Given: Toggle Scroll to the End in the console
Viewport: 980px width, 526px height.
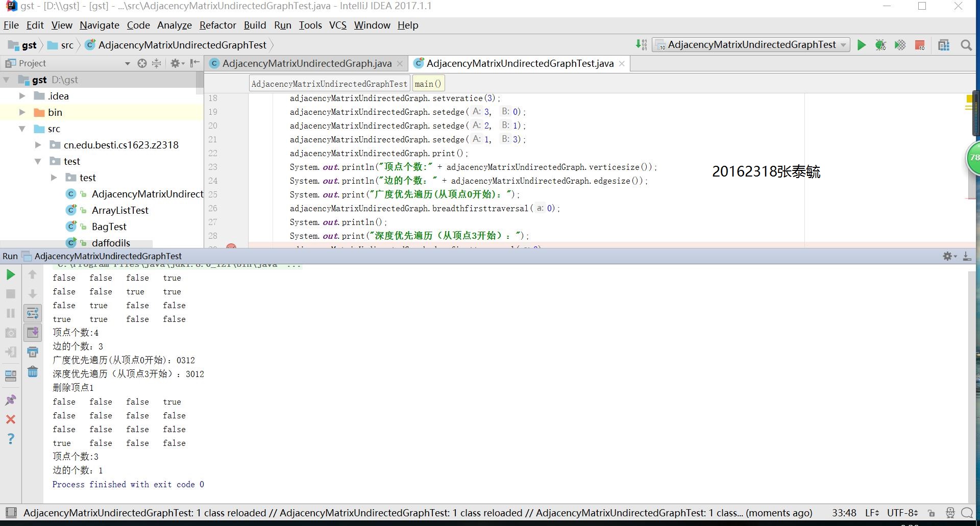Looking at the screenshot, I should pos(32,333).
